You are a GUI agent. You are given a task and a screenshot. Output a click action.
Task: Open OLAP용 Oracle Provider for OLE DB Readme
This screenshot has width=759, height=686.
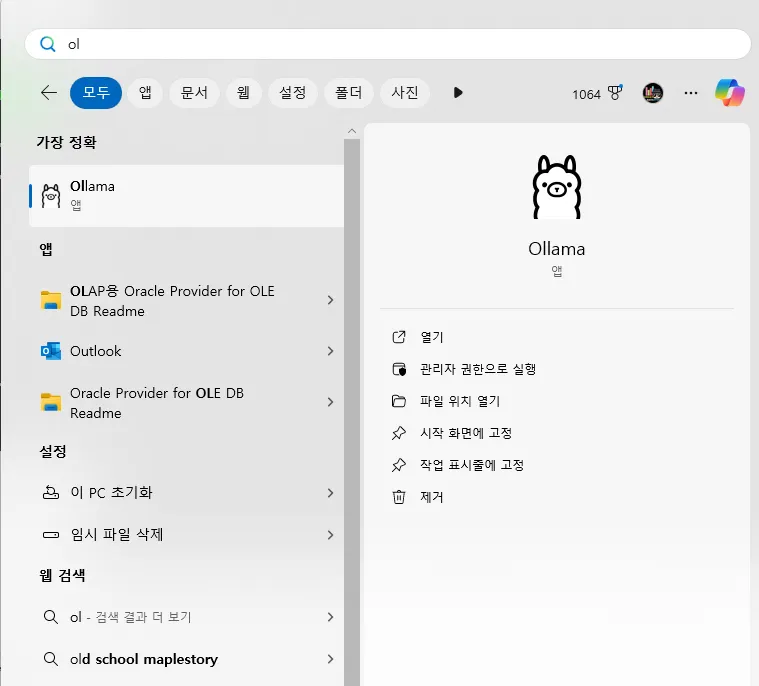[x=172, y=301]
